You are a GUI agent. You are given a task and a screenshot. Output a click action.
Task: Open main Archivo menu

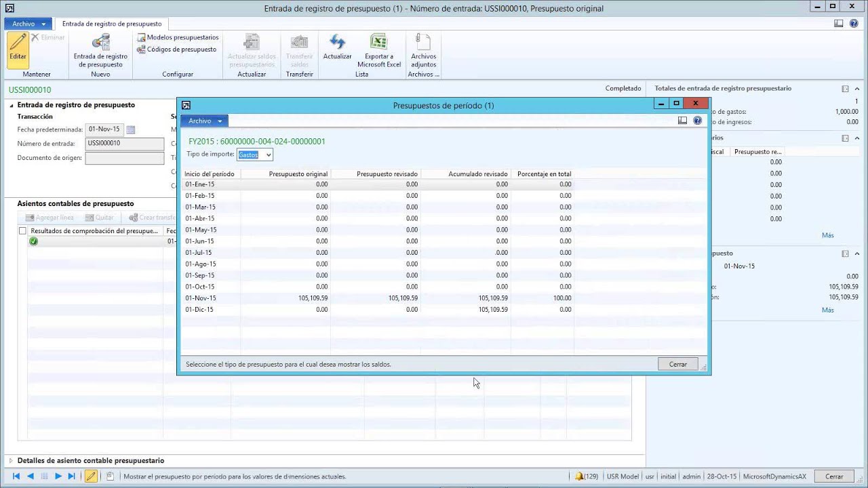click(x=28, y=24)
